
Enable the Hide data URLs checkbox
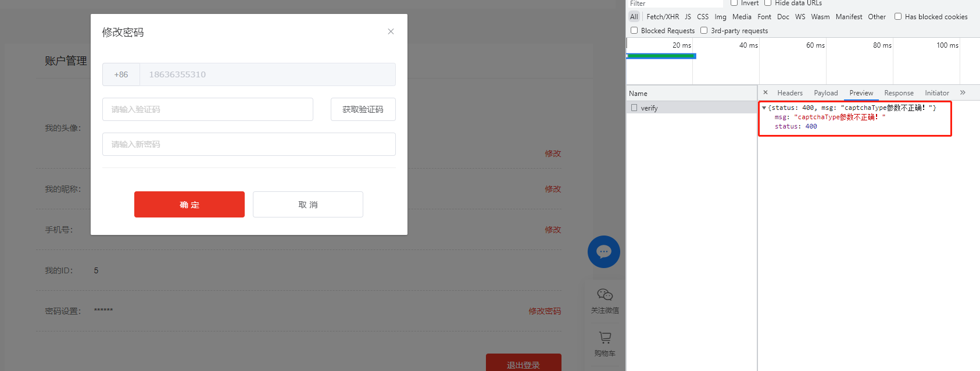(768, 3)
